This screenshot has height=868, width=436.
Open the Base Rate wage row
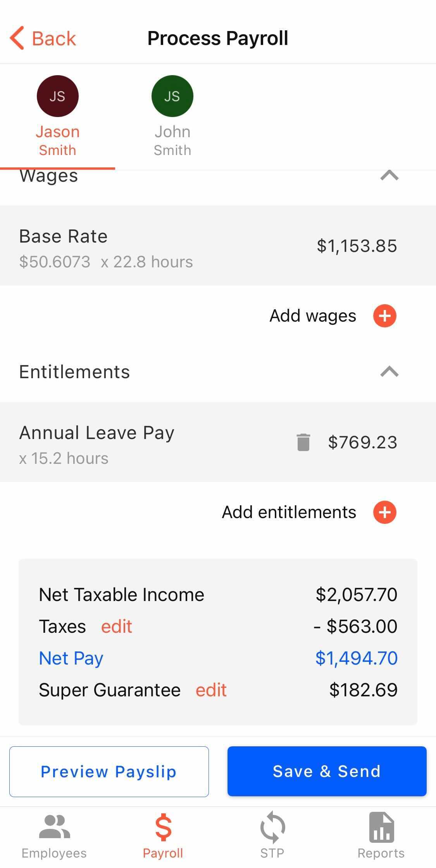click(218, 246)
